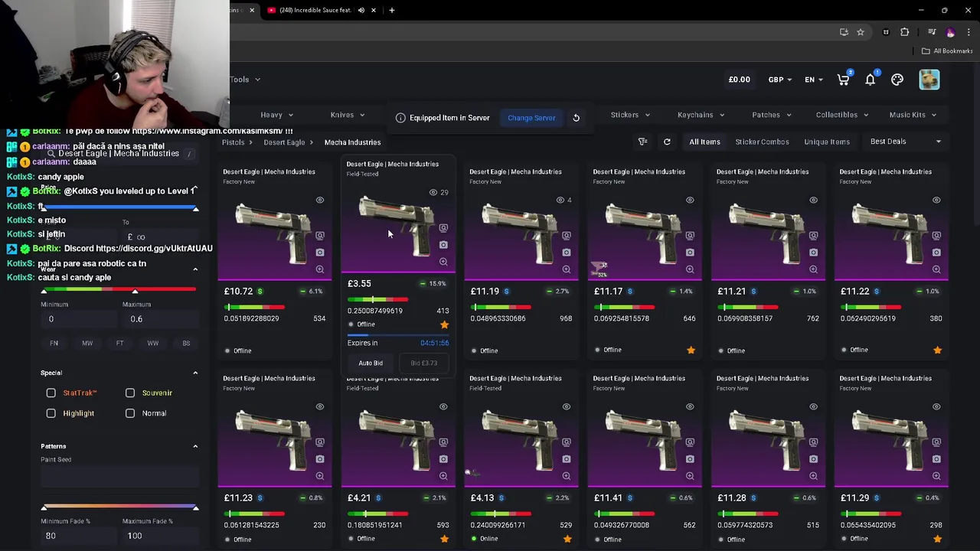
Task: Toggle eye icon on £11.22 Desert Eagle
Action: pyautogui.click(x=936, y=201)
